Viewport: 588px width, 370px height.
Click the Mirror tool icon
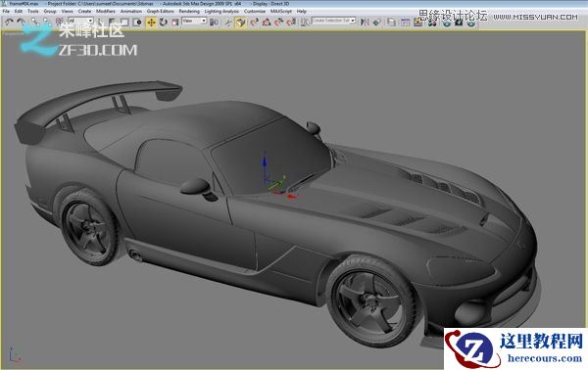coord(365,23)
